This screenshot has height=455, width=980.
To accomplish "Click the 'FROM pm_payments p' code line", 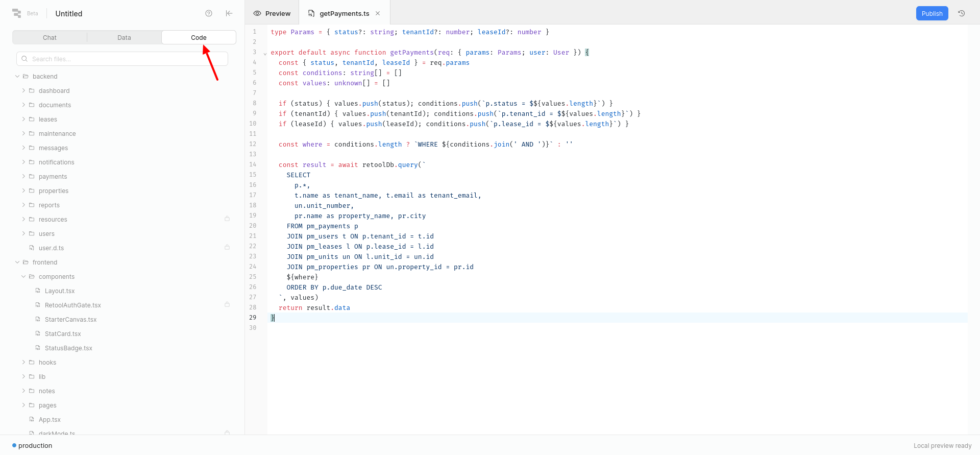I will coord(323,226).
